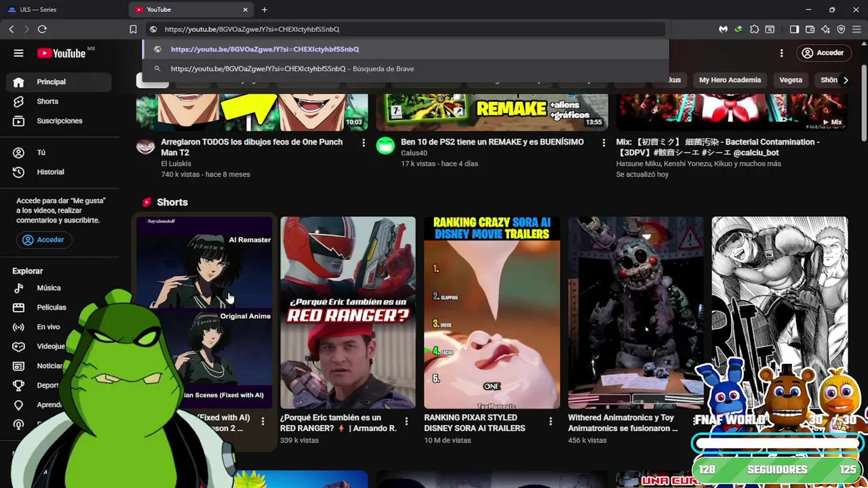Click the Noticias newspaper icon

click(19, 366)
